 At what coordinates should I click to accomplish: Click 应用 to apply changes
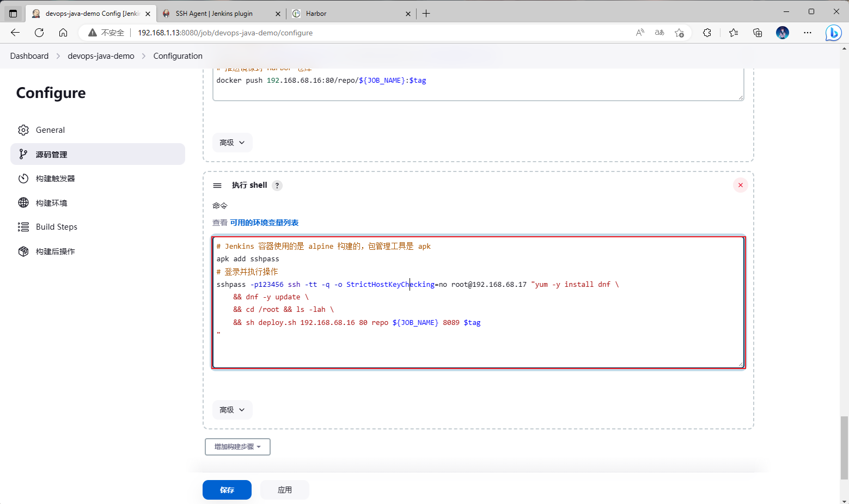coord(285,490)
